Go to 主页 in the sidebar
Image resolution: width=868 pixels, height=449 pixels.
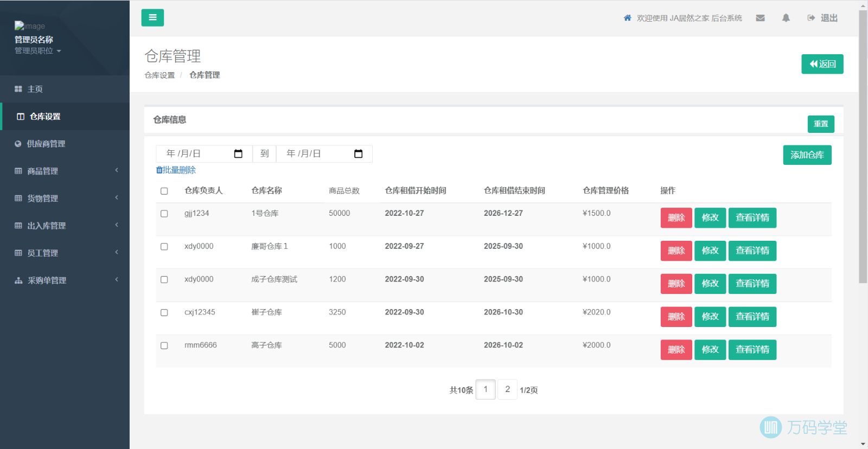(x=35, y=89)
